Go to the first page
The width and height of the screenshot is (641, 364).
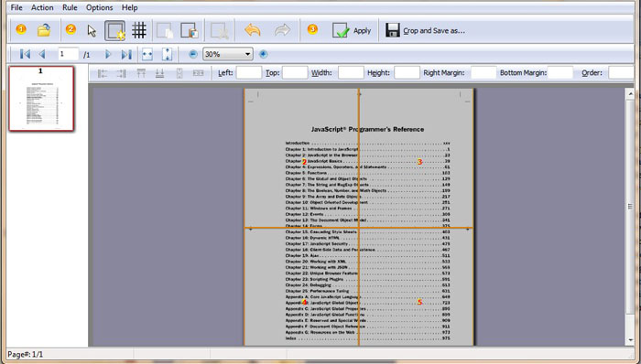pos(25,54)
